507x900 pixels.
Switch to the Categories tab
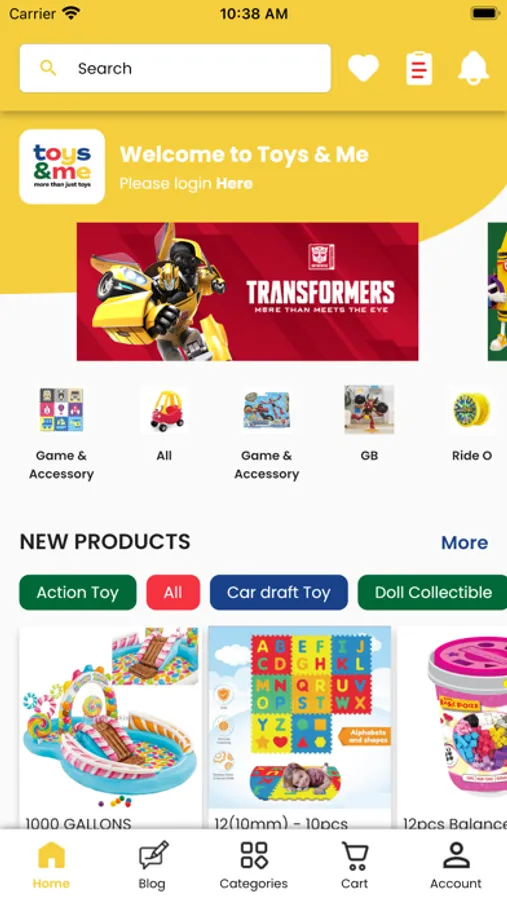[x=254, y=866]
